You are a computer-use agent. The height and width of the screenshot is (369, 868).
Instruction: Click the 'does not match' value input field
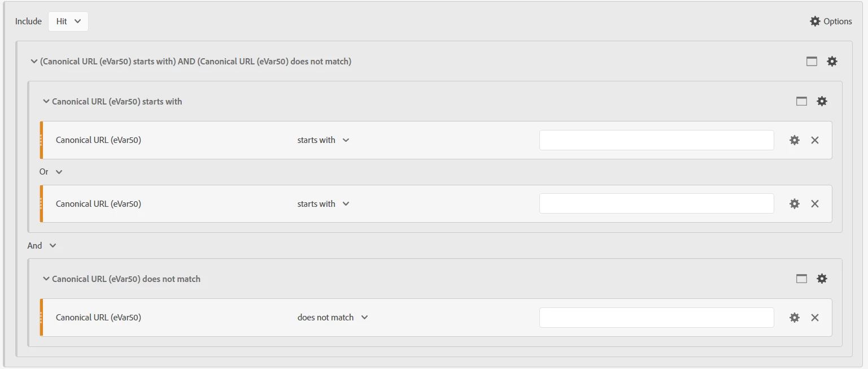pos(656,318)
